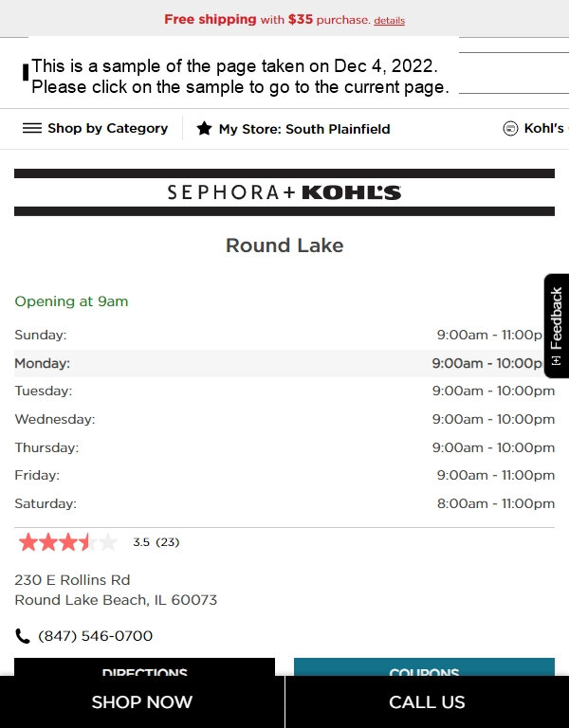Viewport: 569px width, 728px height.
Task: Click the My Store star icon
Action: click(204, 128)
